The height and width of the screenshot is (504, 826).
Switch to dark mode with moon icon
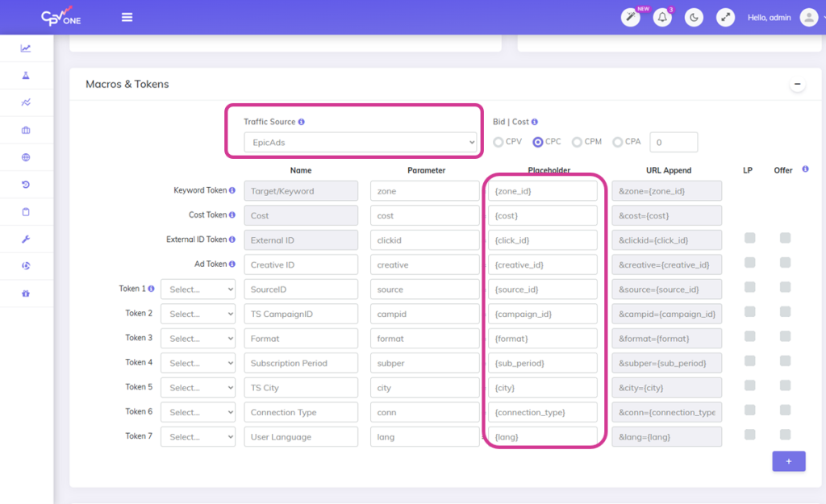tap(694, 18)
